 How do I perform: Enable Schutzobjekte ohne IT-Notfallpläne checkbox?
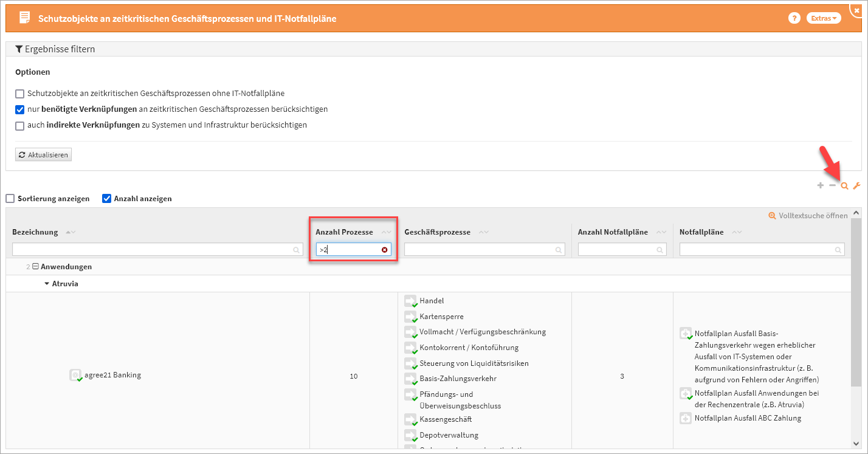[x=20, y=94]
